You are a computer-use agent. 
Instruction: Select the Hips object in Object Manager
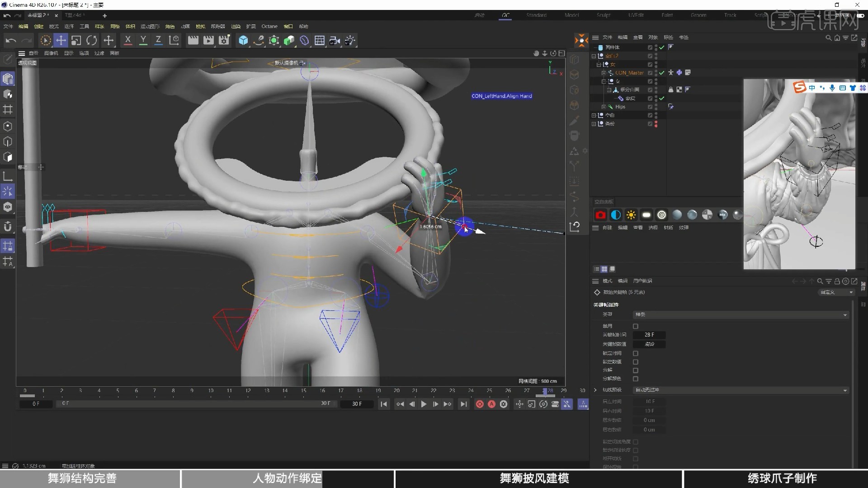[x=620, y=107]
